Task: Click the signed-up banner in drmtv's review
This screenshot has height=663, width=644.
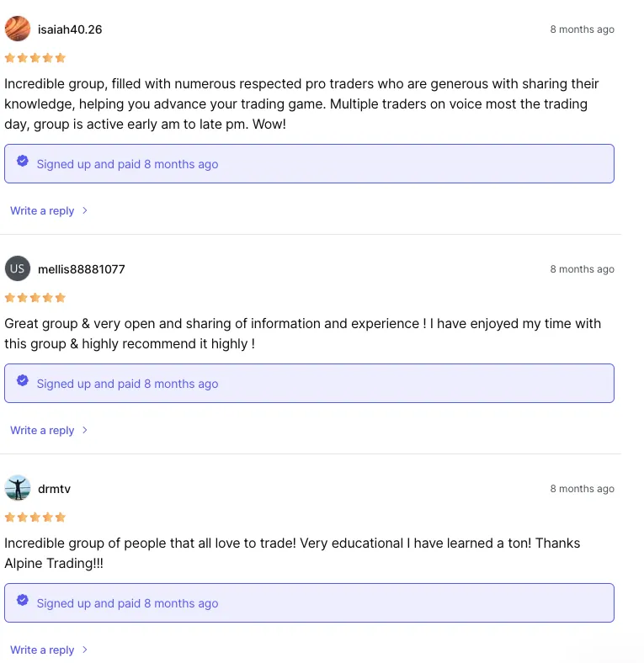Action: pyautogui.click(x=309, y=603)
